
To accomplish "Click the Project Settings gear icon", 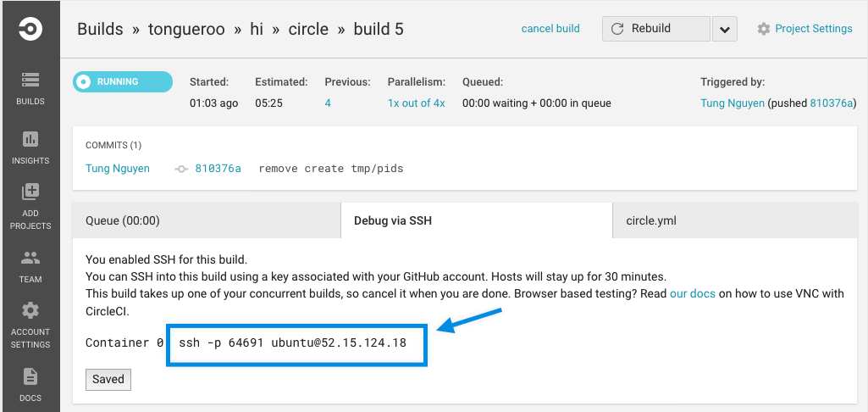I will (764, 29).
